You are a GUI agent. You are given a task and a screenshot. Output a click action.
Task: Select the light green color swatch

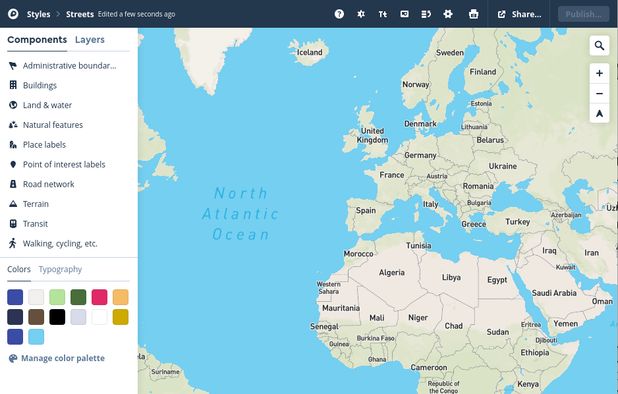pos(57,297)
